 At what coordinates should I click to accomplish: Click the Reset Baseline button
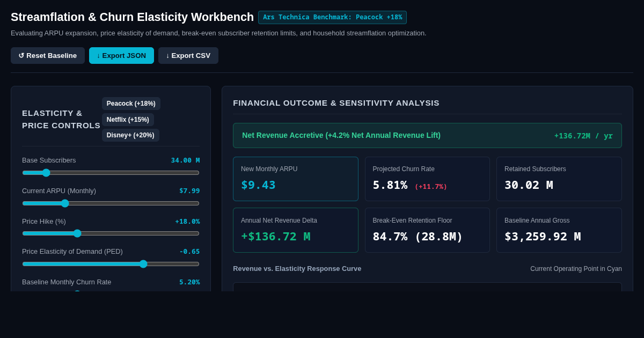coord(48,55)
